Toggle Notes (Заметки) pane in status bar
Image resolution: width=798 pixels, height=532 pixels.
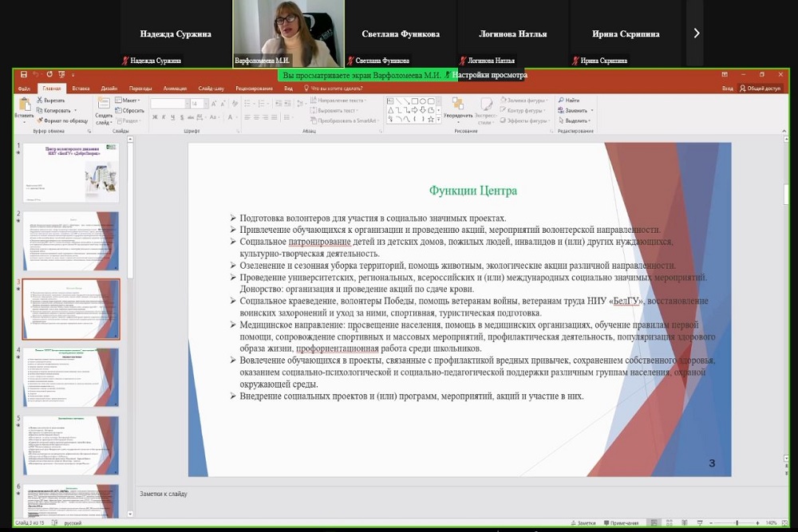[x=586, y=523]
